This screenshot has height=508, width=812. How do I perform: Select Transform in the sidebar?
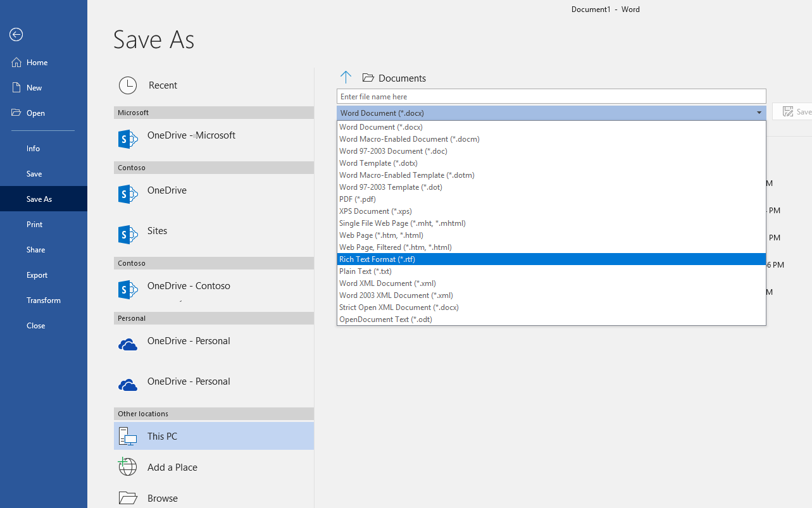coord(44,300)
